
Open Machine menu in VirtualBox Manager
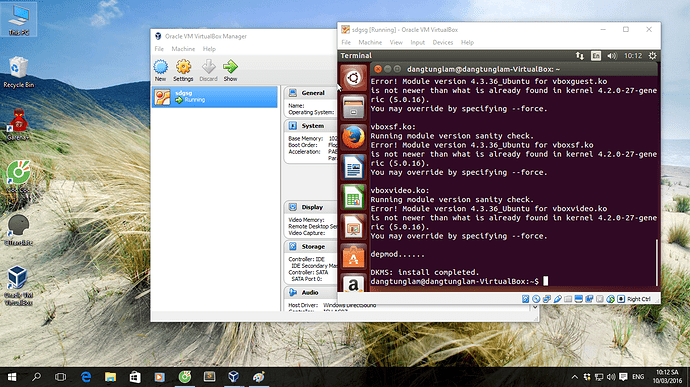click(183, 49)
